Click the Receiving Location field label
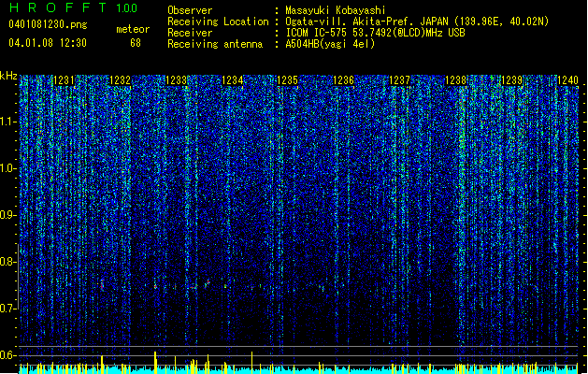The width and height of the screenshot is (588, 374). 218,22
